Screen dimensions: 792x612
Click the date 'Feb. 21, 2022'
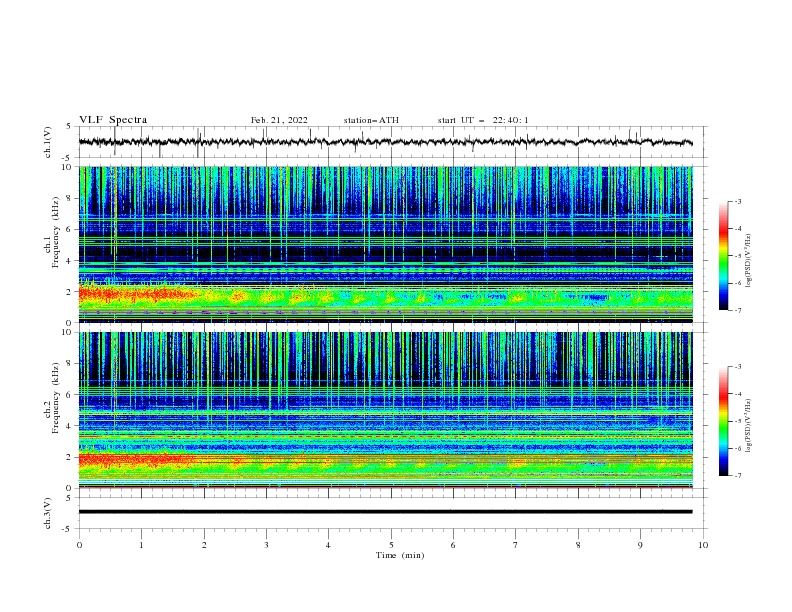click(x=279, y=120)
